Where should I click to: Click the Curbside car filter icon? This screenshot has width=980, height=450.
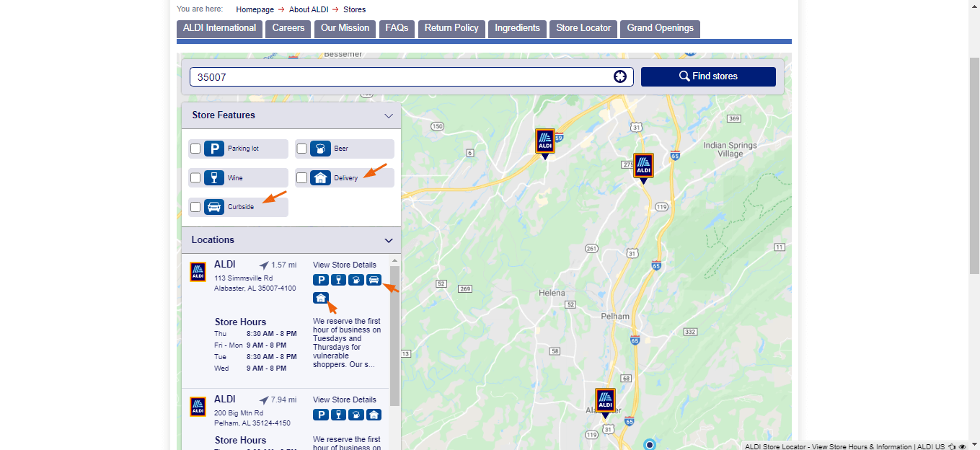[x=214, y=207]
